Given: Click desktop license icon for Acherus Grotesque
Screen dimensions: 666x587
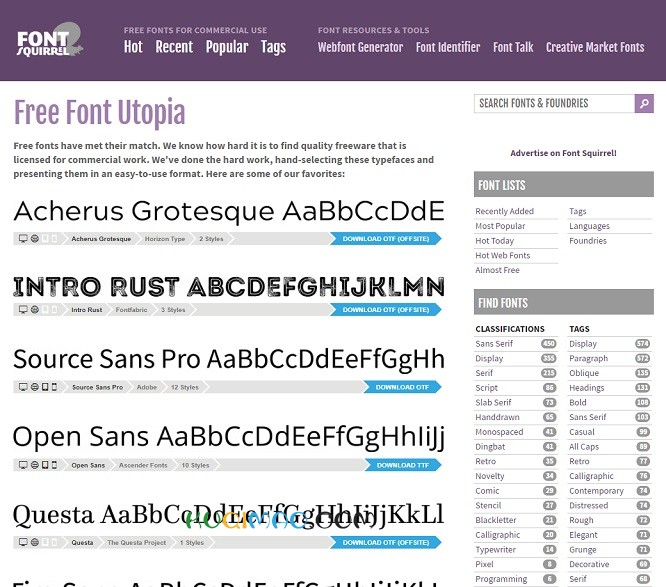Looking at the screenshot, I should (x=23, y=239).
